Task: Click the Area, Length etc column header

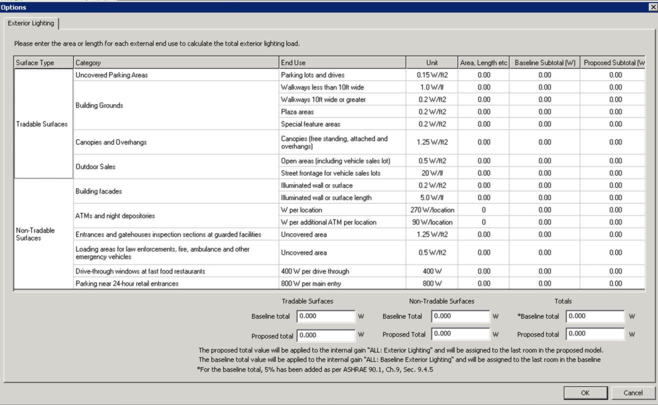Action: point(483,63)
